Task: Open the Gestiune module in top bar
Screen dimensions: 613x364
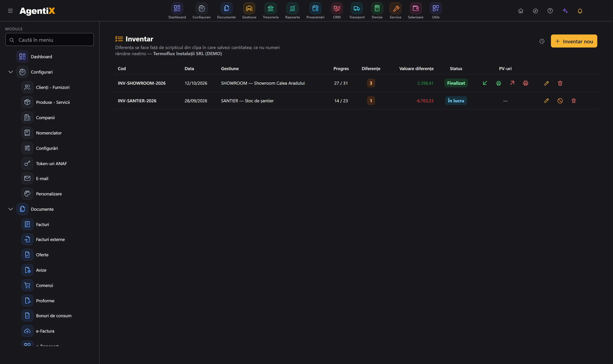Action: tap(249, 11)
